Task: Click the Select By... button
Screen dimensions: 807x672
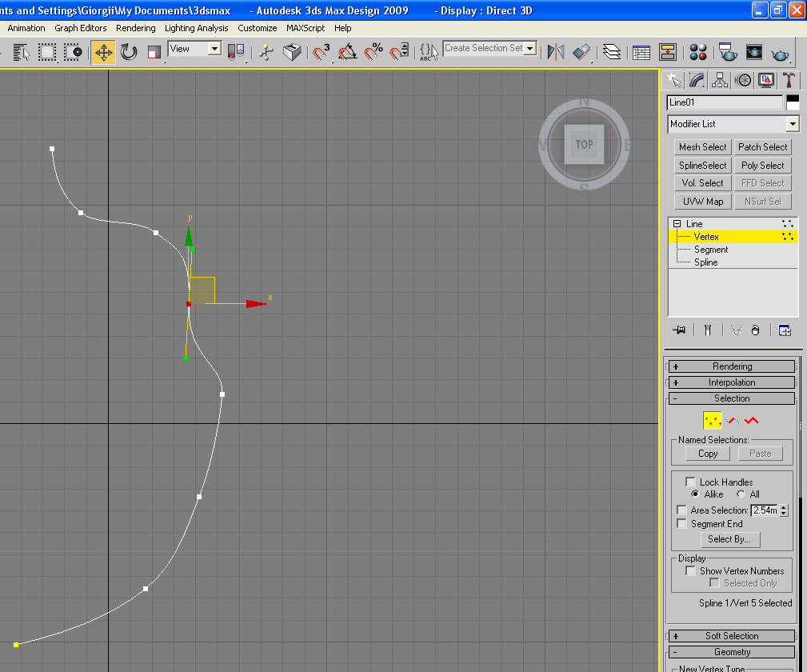Action: pyautogui.click(x=729, y=539)
